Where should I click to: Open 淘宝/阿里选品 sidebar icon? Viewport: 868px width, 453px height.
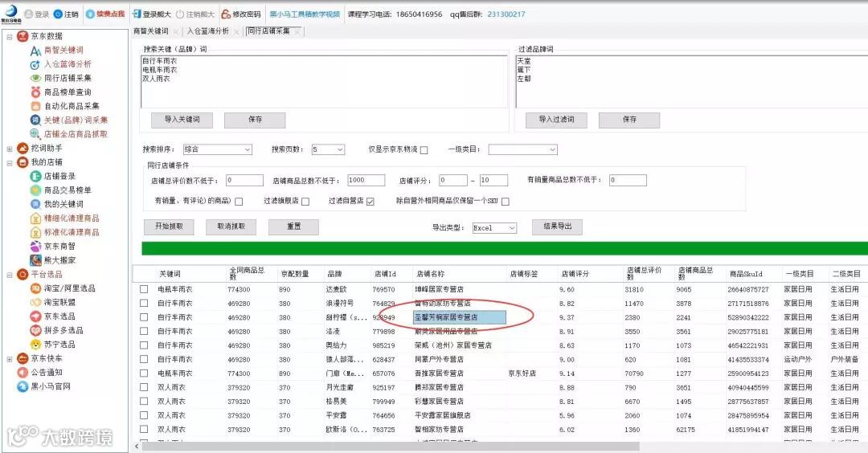(x=35, y=288)
